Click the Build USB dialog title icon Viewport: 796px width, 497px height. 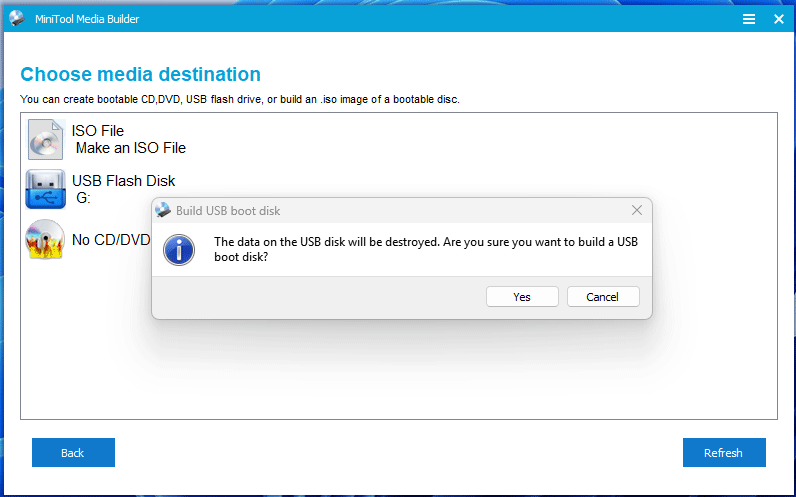point(163,210)
